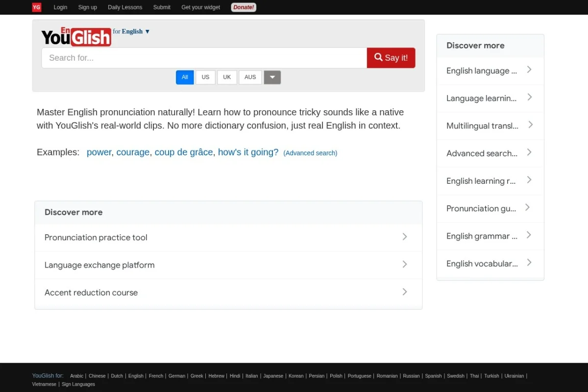Open Get your widget

(201, 7)
